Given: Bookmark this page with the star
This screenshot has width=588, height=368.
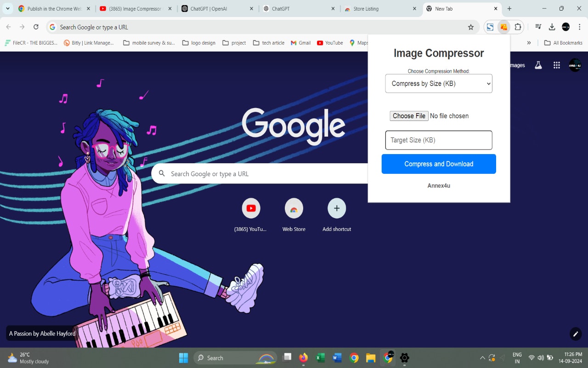Looking at the screenshot, I should click(x=471, y=27).
